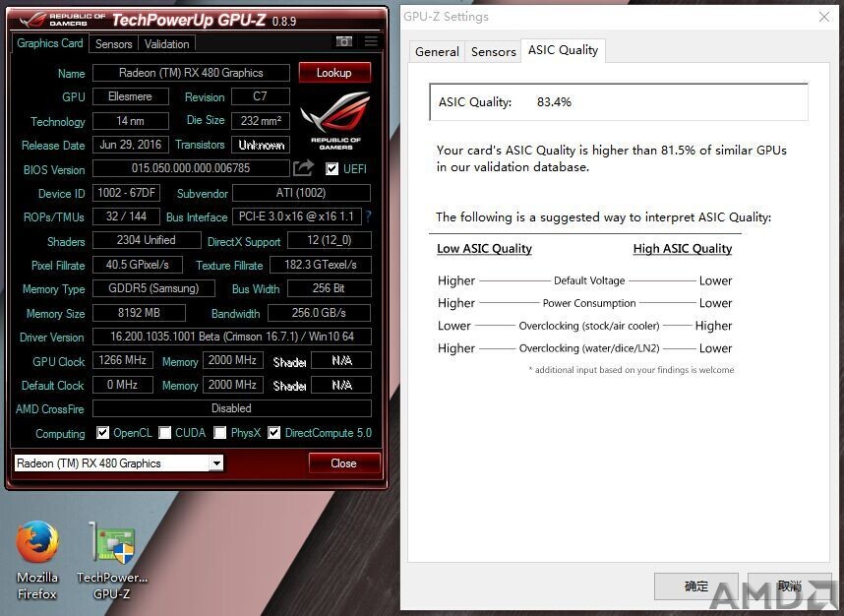844x616 pixels.
Task: Toggle the OpenCL checkbox
Action: [102, 432]
